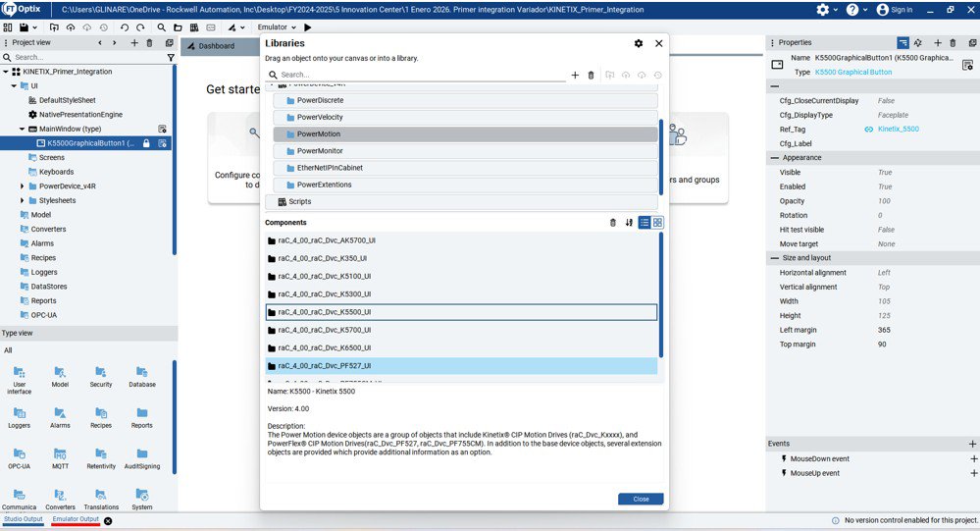The height and width of the screenshot is (531, 980).
Task: Sort properties alphabetically with AZ icon
Action: tap(918, 42)
